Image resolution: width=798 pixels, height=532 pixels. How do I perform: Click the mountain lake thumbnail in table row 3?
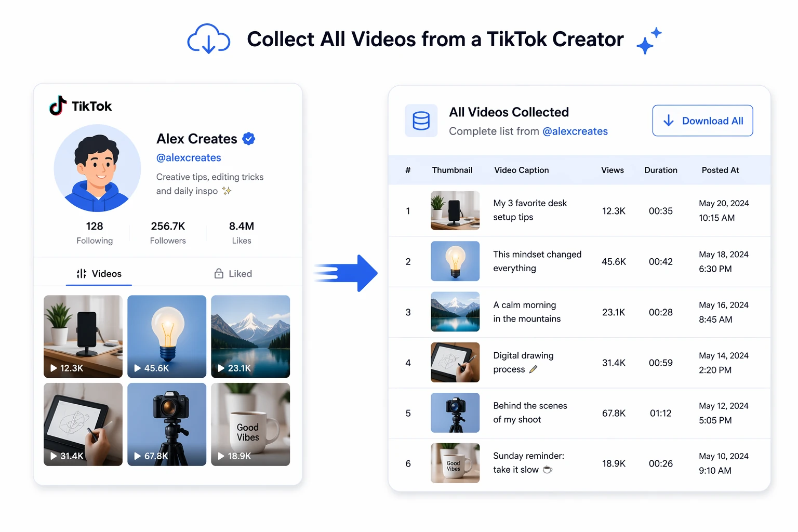coord(455,312)
